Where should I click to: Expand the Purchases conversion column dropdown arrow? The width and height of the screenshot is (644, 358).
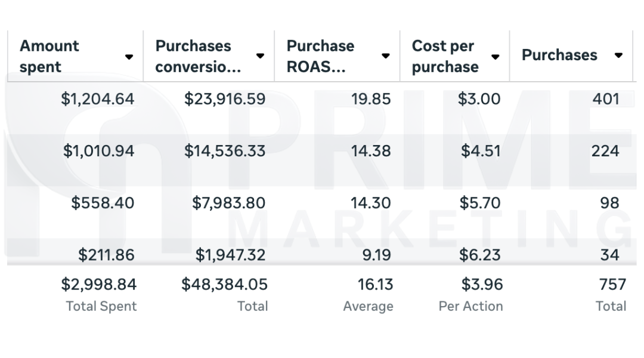coord(260,56)
